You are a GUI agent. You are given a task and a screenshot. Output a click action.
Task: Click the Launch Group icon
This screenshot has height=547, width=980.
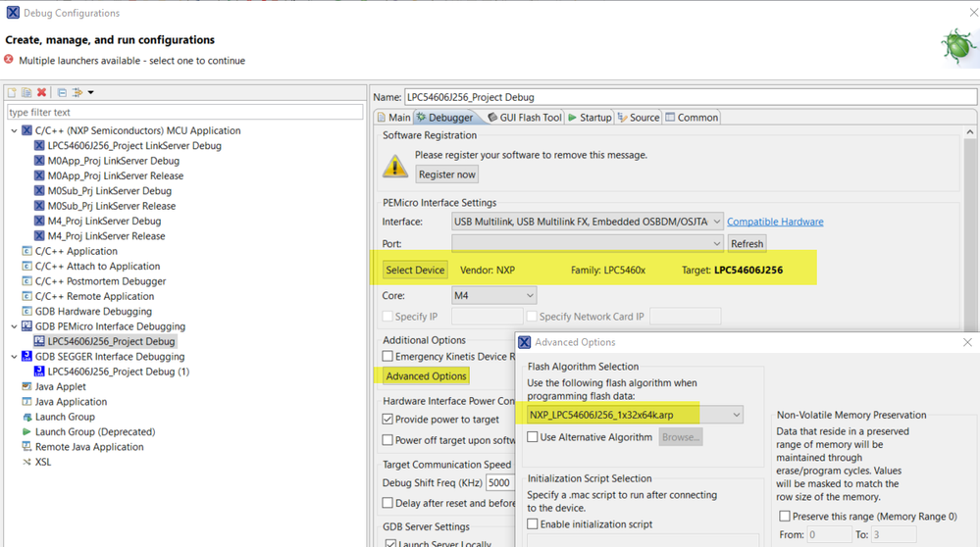point(26,417)
